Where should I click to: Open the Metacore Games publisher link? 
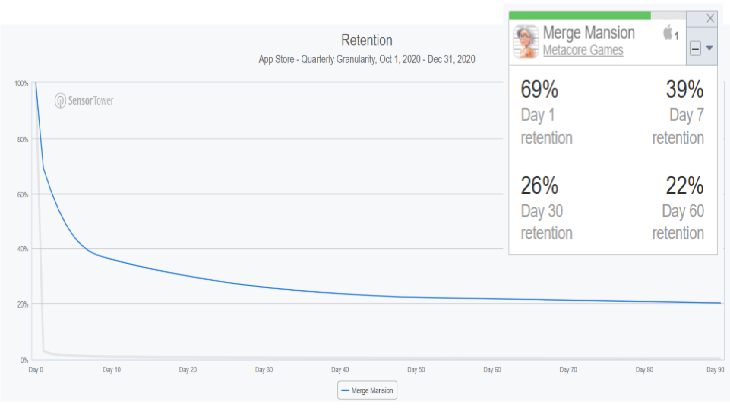click(583, 50)
